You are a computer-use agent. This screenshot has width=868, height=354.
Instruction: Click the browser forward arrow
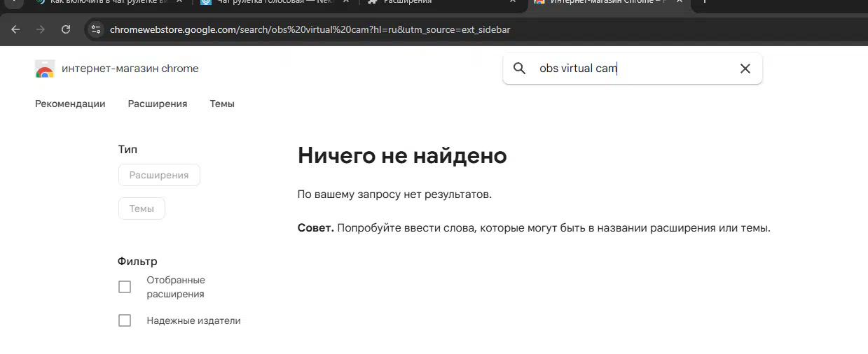40,29
